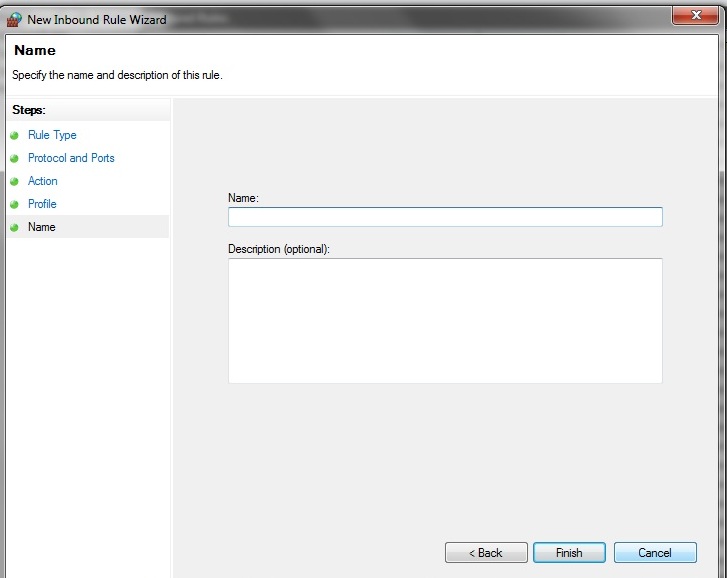Focus the rule Name text field
This screenshot has height=578, width=727.
click(x=445, y=217)
